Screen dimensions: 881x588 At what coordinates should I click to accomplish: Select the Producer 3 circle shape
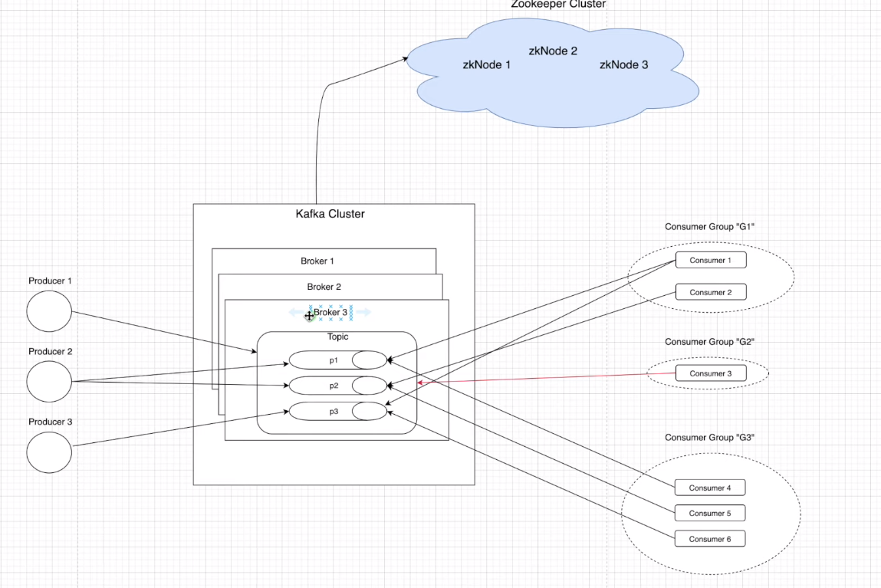coord(49,452)
